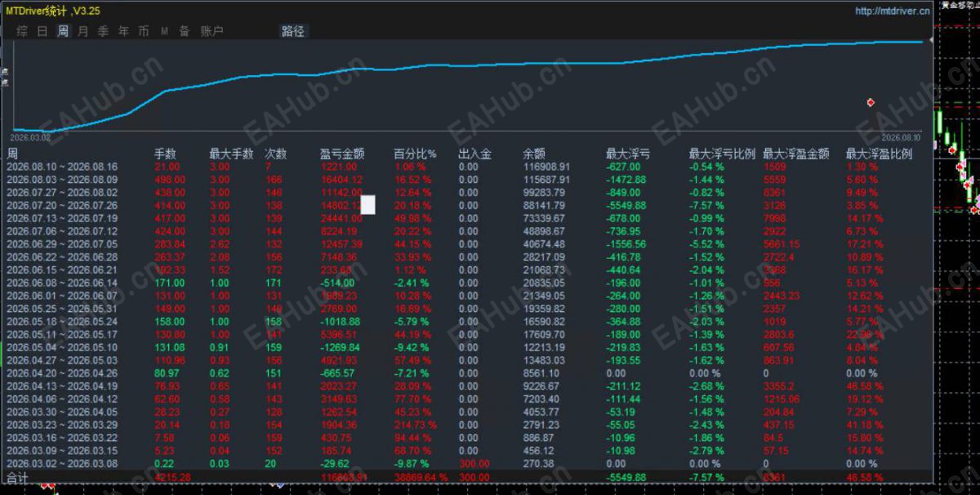This screenshot has height=495, width=980.
Task: Select the 年 yearly tab
Action: [x=123, y=31]
